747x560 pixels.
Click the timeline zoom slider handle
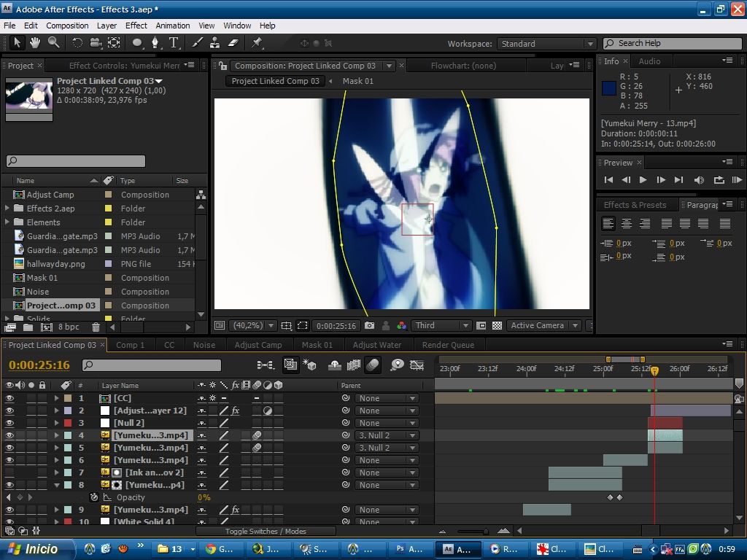(x=485, y=531)
